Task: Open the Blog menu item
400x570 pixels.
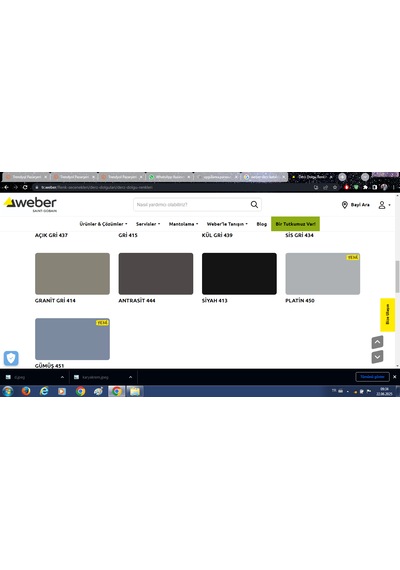Action: tap(261, 224)
